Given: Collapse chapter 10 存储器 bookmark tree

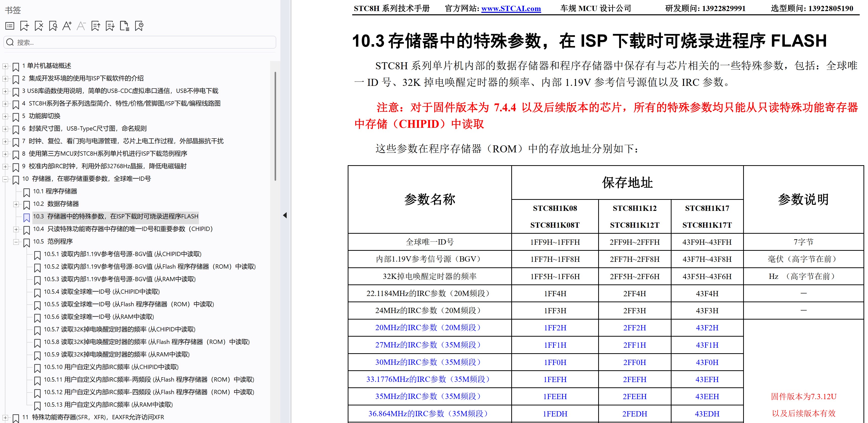Looking at the screenshot, I should (x=5, y=179).
